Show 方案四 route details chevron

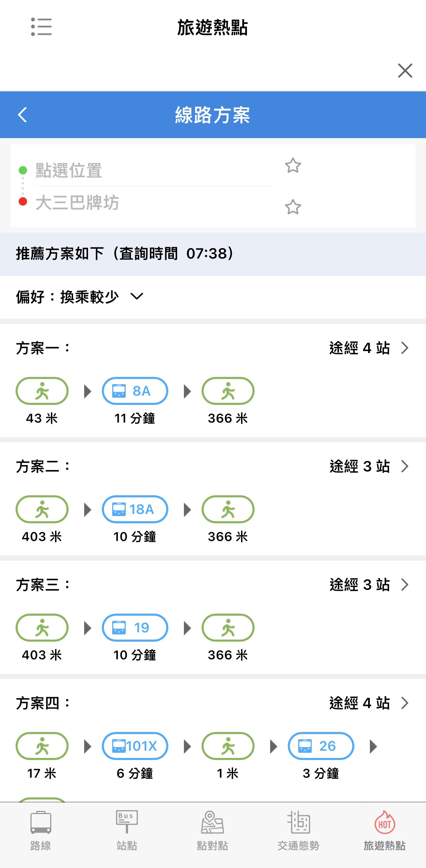pyautogui.click(x=404, y=703)
